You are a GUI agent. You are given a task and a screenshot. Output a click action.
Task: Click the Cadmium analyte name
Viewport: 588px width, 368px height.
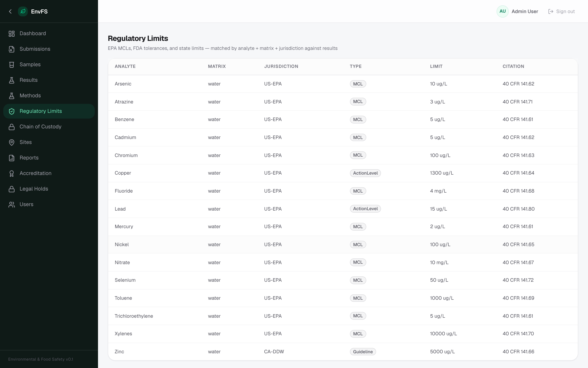point(125,138)
